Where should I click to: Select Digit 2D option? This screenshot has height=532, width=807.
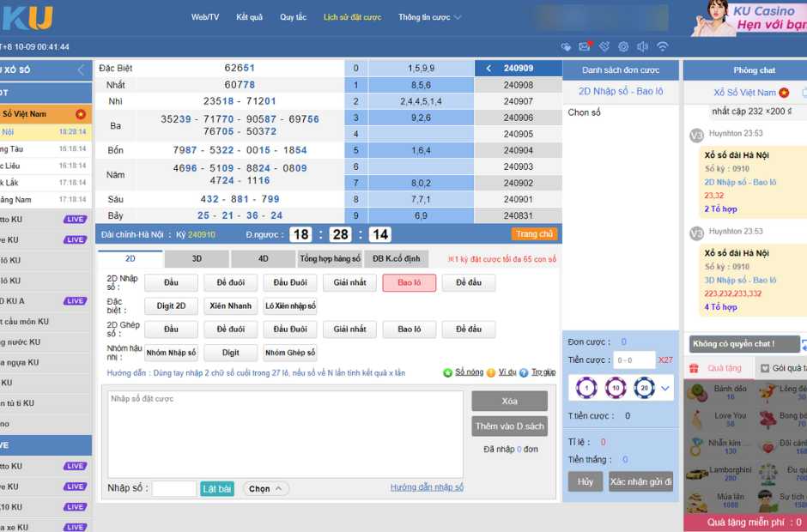[171, 305]
